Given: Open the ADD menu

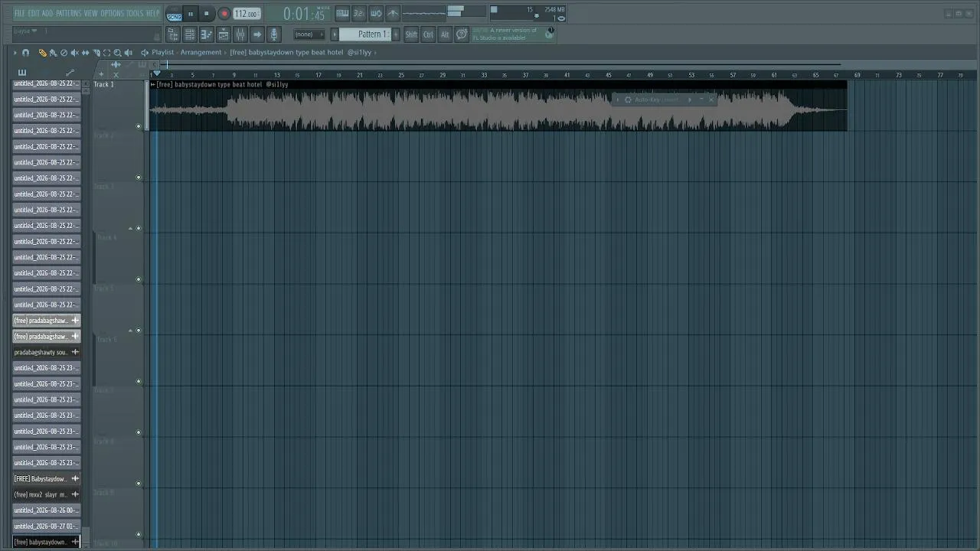Looking at the screenshot, I should pyautogui.click(x=47, y=13).
